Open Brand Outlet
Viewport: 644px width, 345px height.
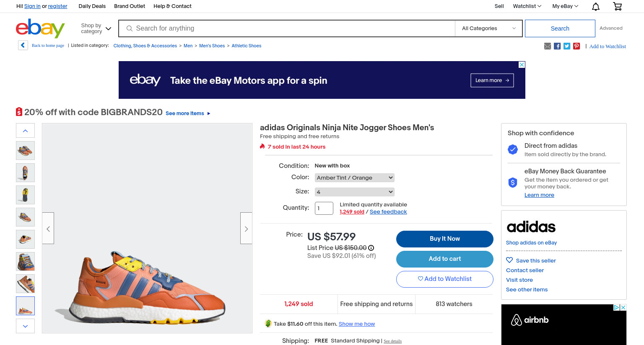click(x=130, y=6)
